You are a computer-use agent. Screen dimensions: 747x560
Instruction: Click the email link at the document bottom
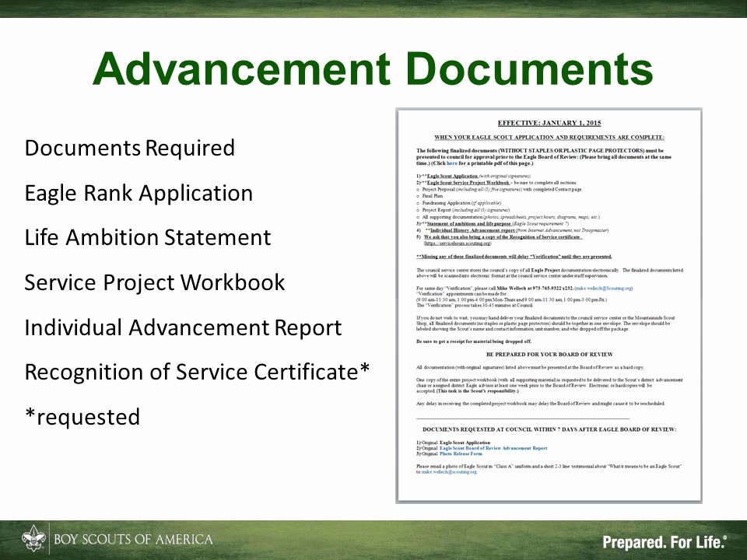pos(449,472)
